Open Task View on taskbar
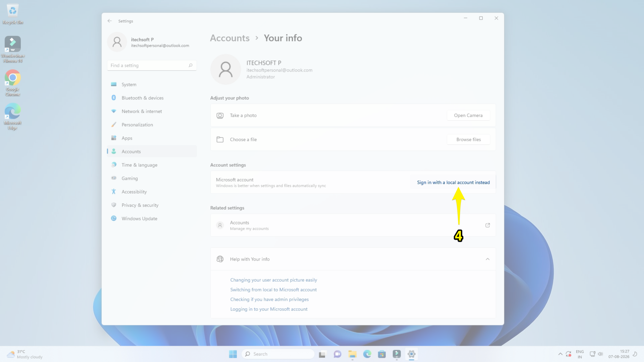This screenshot has width=644, height=362. (x=322, y=354)
